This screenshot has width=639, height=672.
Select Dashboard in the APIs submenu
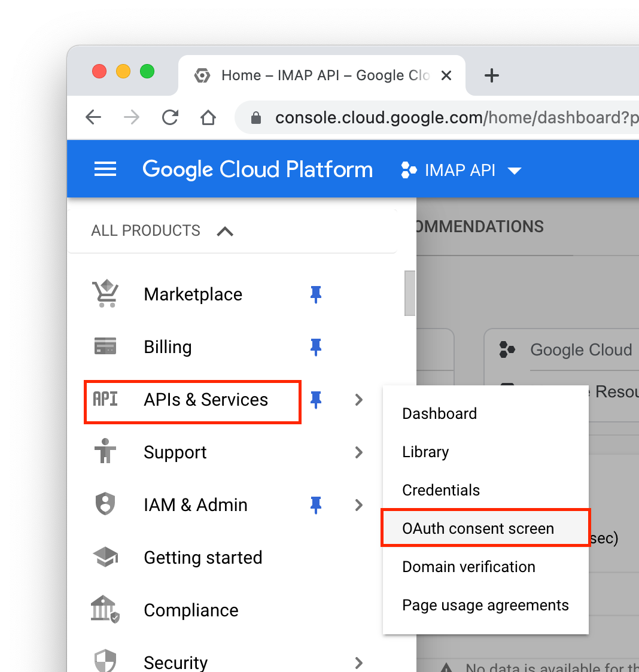tap(486, 413)
